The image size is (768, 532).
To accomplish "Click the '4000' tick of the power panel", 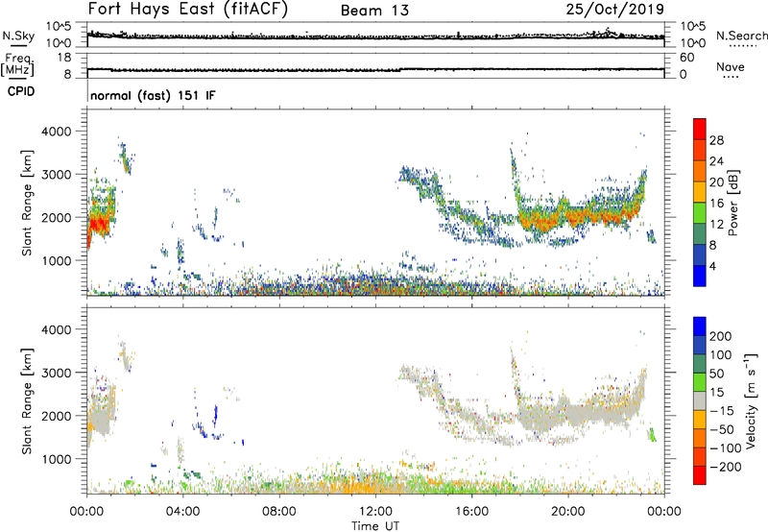I will point(56,132).
